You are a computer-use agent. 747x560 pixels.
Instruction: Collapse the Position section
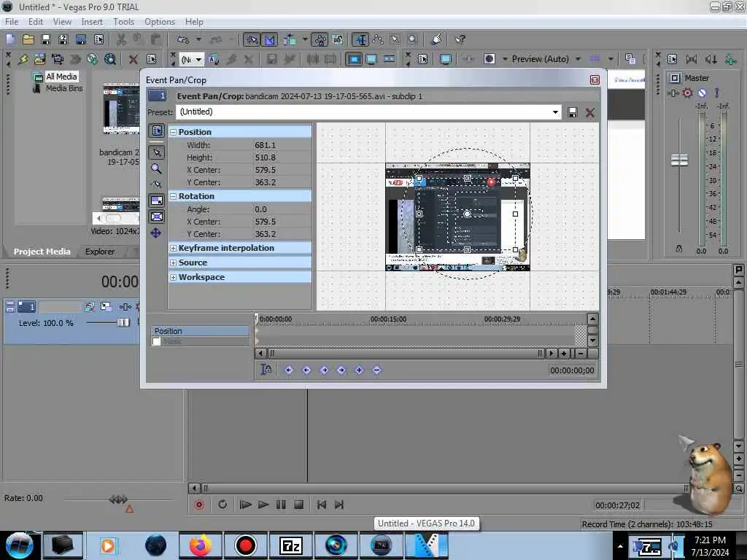pos(174,133)
